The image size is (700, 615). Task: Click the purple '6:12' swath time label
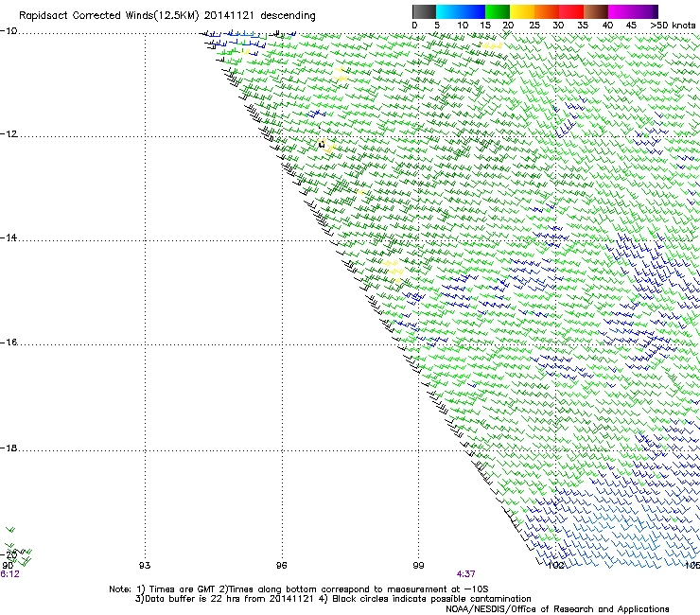tap(9, 574)
